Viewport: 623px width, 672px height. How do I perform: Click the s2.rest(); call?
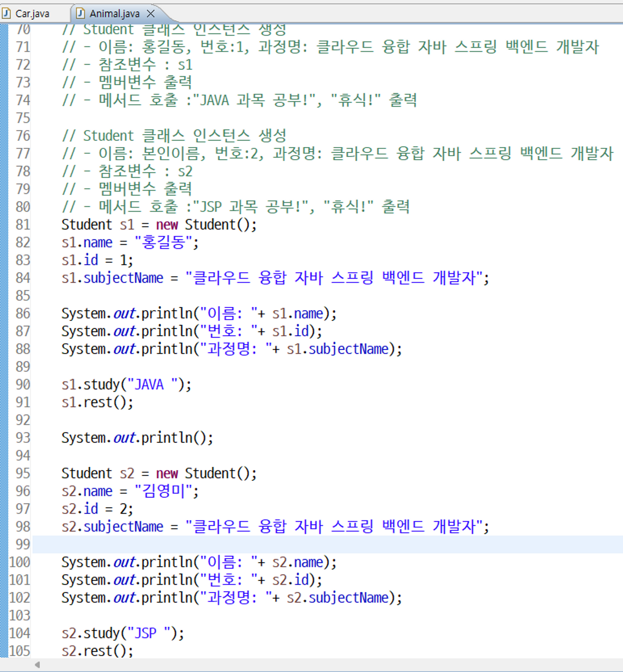point(97,651)
